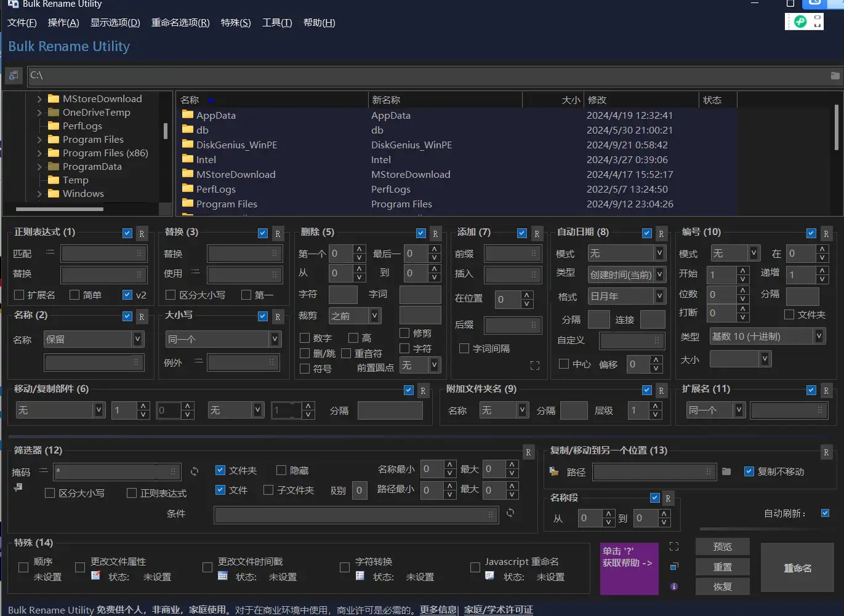Open the 名称 保留 dropdown
This screenshot has width=844, height=616.
94,339
